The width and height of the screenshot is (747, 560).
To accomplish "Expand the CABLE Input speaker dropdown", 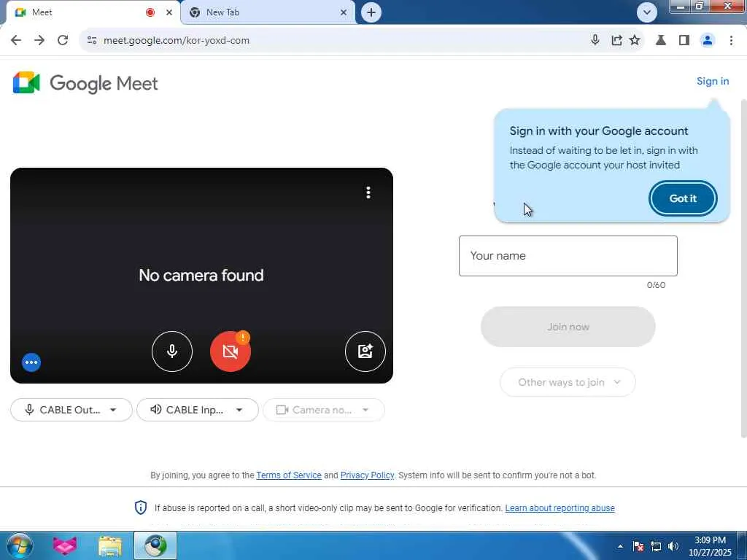I will (197, 410).
